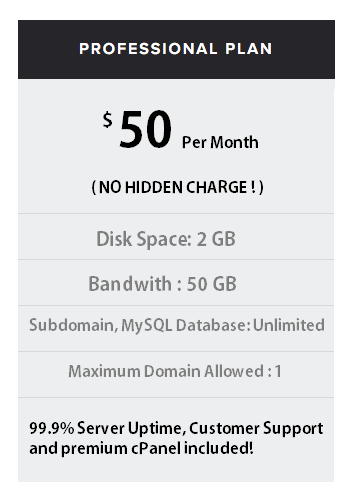Click the No Hidden Charge notice
Viewport: 361px width, 503px height.
[x=177, y=187]
